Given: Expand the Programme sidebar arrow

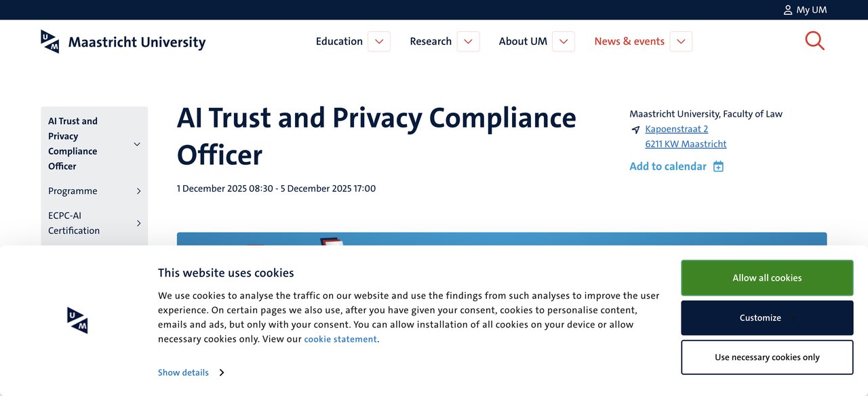Looking at the screenshot, I should (138, 191).
